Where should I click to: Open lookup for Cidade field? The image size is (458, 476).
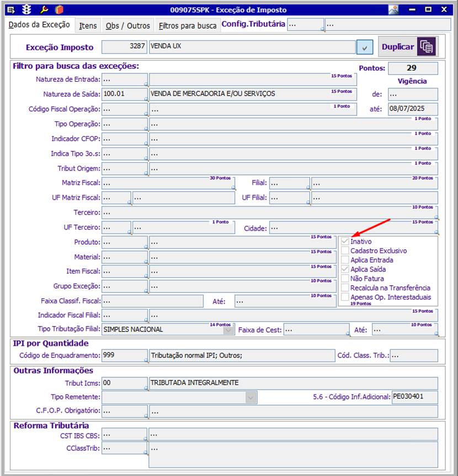coord(436,232)
